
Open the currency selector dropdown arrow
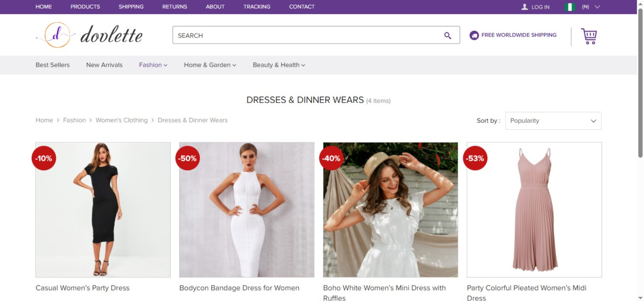click(597, 7)
